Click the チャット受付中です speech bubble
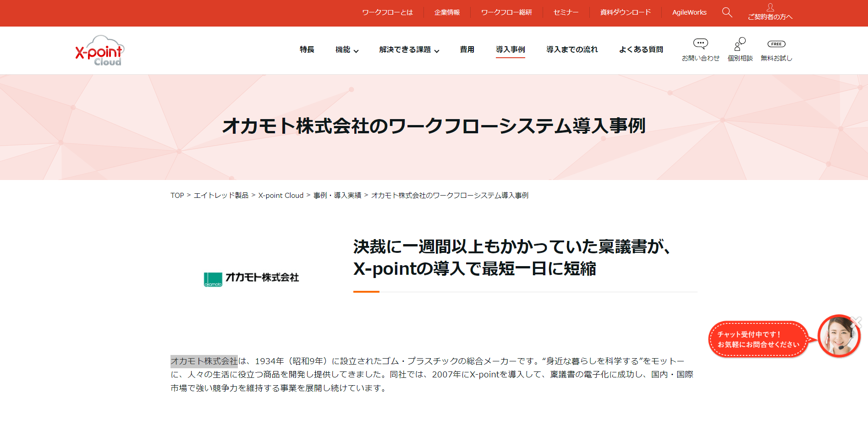This screenshot has width=868, height=431. pyautogui.click(x=758, y=339)
